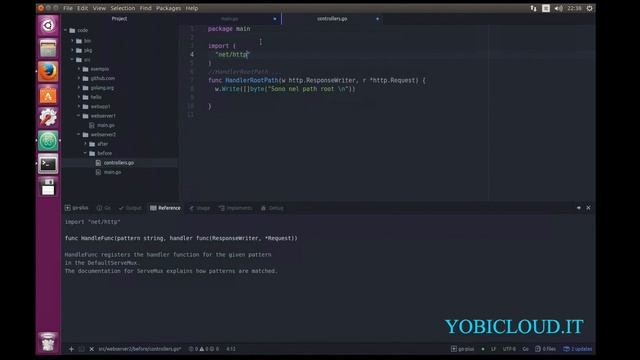
Task: Focus Atom editor green dock icon
Action: [48, 141]
